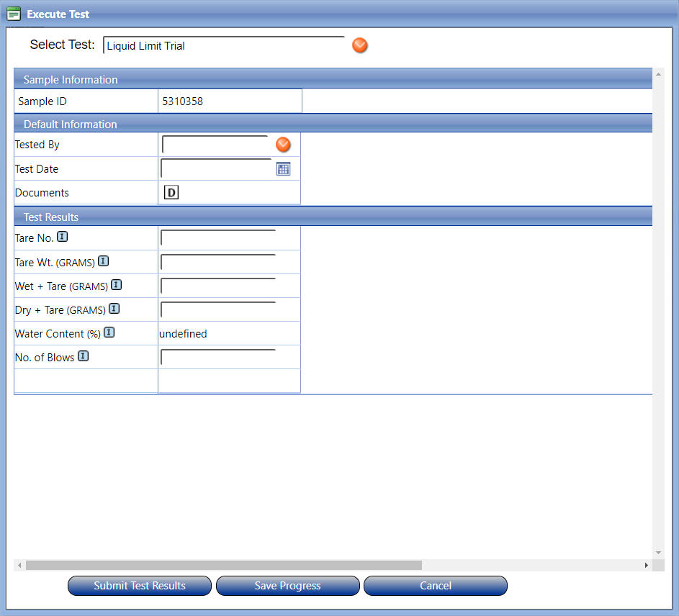Click the Save Progress button
The image size is (679, 616).
pyautogui.click(x=287, y=586)
